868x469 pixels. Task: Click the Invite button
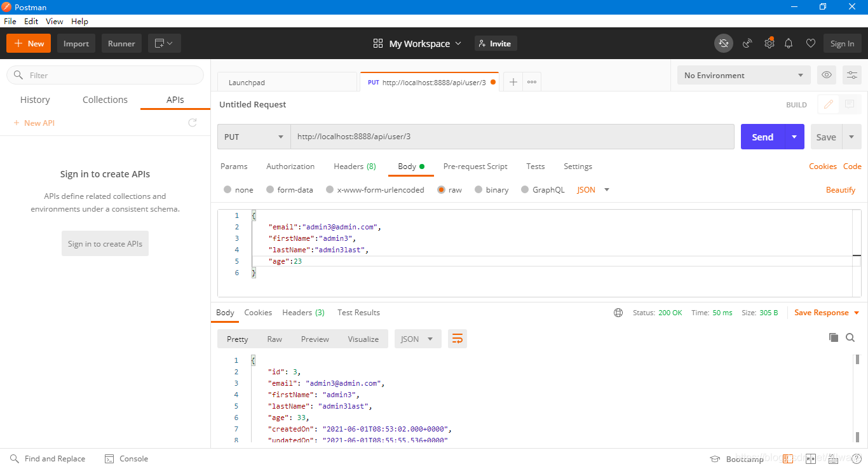(496, 43)
